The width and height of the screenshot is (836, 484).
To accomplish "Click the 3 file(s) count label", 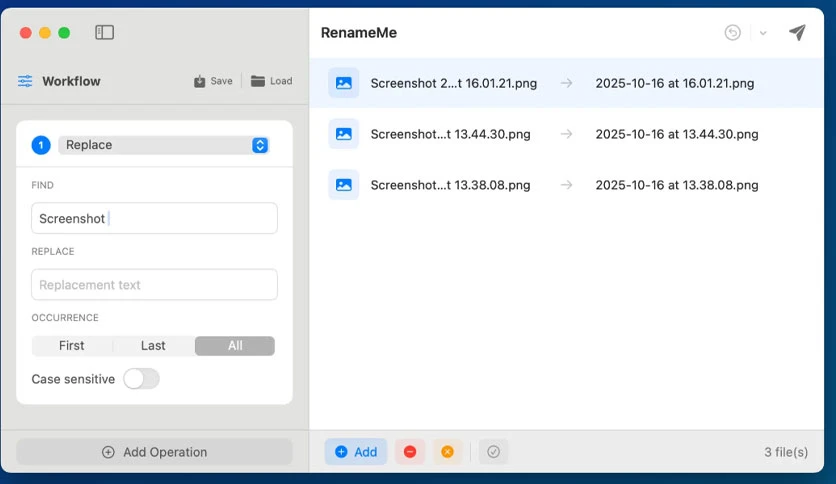I will 786,452.
